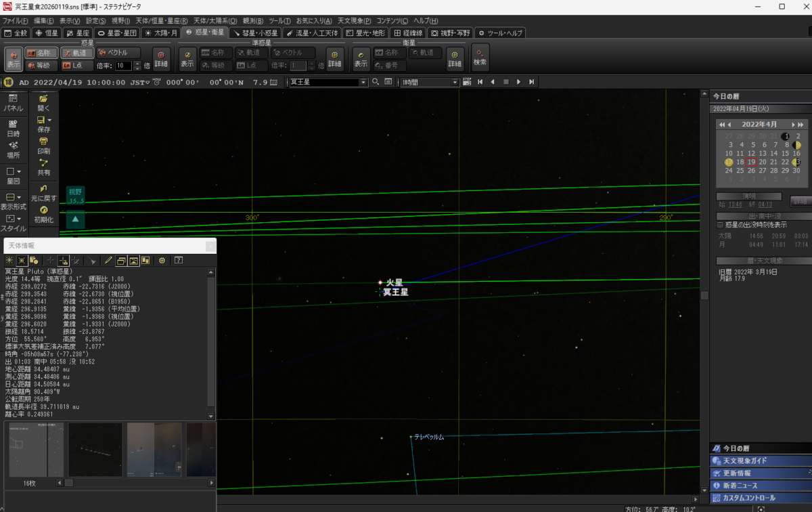Image resolution: width=812 pixels, height=512 pixels.
Task: Open the ファイル menu
Action: click(x=15, y=21)
